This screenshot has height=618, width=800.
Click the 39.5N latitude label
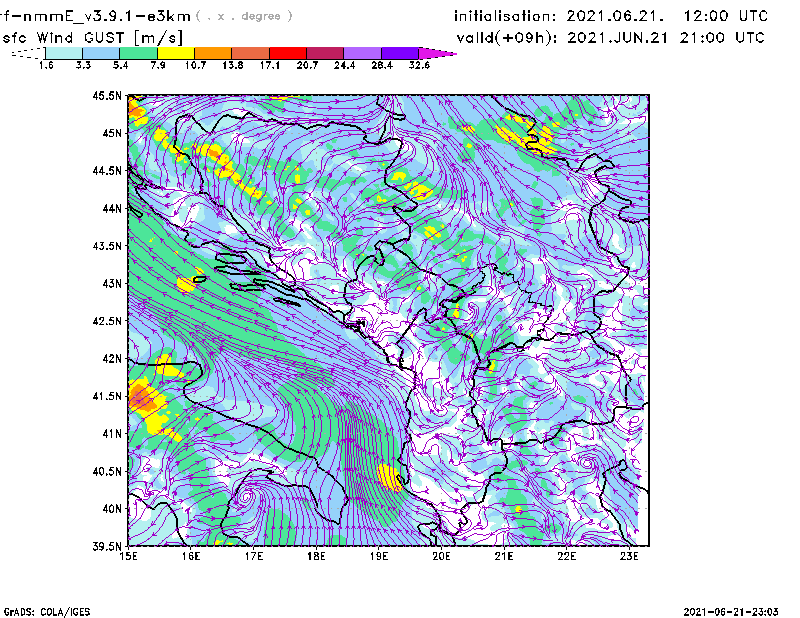[x=108, y=547]
